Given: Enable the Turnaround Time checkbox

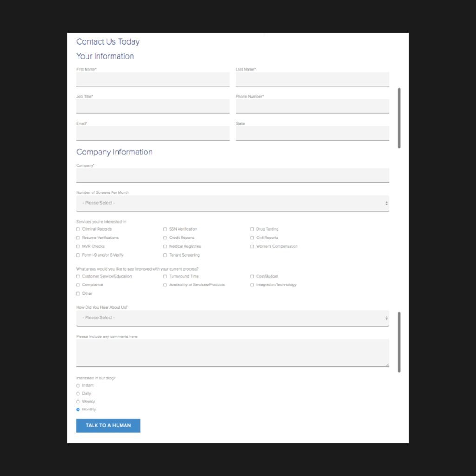Looking at the screenshot, I should (165, 276).
